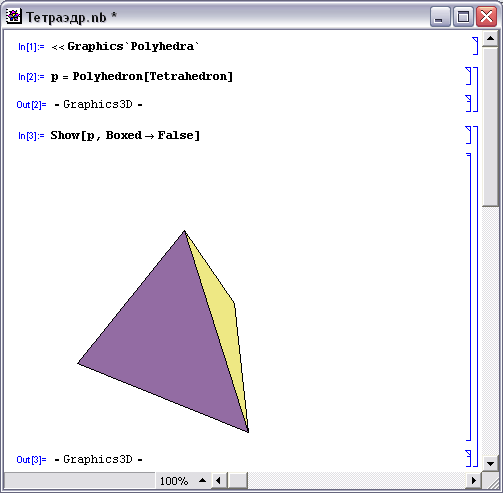Minimize the Тетраэдр.nb window
Viewport: 503px width, 493px height.
point(440,16)
